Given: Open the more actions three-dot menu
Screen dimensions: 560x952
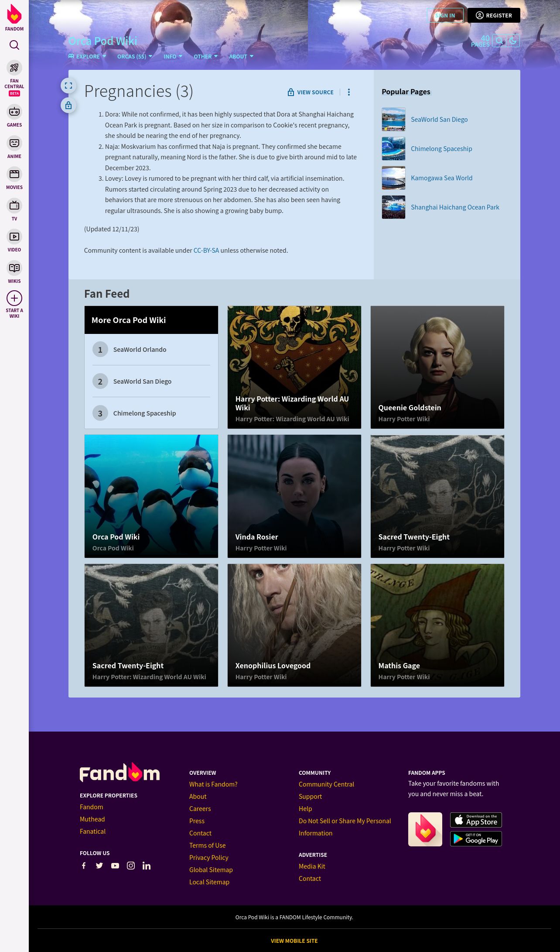Looking at the screenshot, I should (x=348, y=92).
